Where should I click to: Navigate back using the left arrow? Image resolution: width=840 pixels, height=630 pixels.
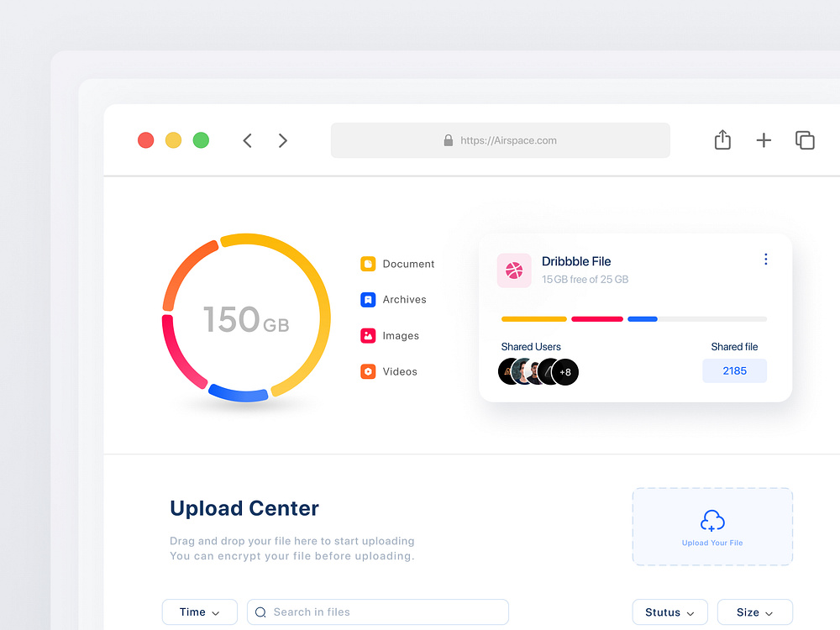(247, 140)
